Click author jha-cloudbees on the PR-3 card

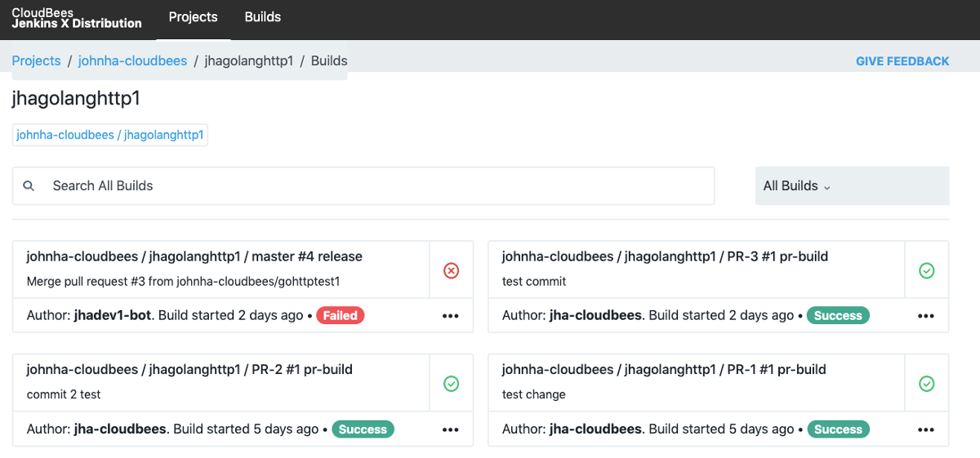point(595,315)
